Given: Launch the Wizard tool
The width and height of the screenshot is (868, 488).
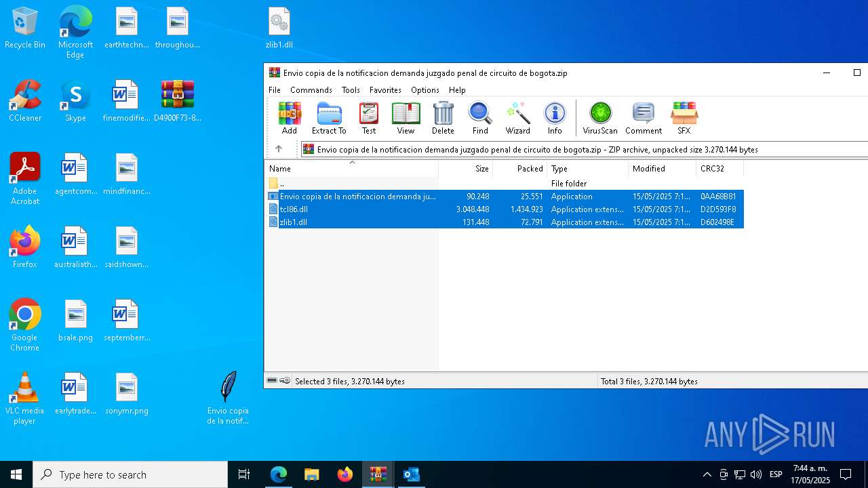Looking at the screenshot, I should click(x=517, y=119).
